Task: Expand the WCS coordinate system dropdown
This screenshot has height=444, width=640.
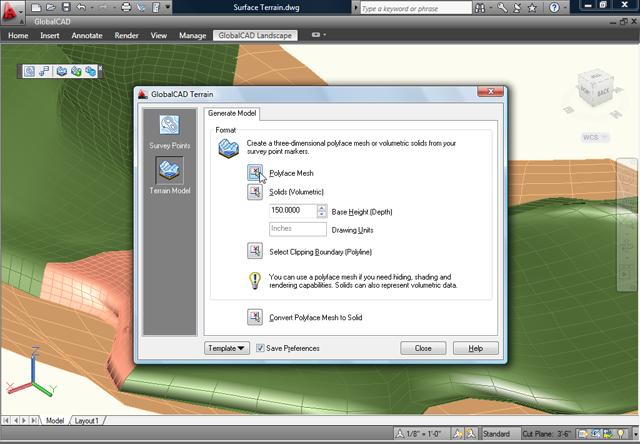Action: coord(596,138)
